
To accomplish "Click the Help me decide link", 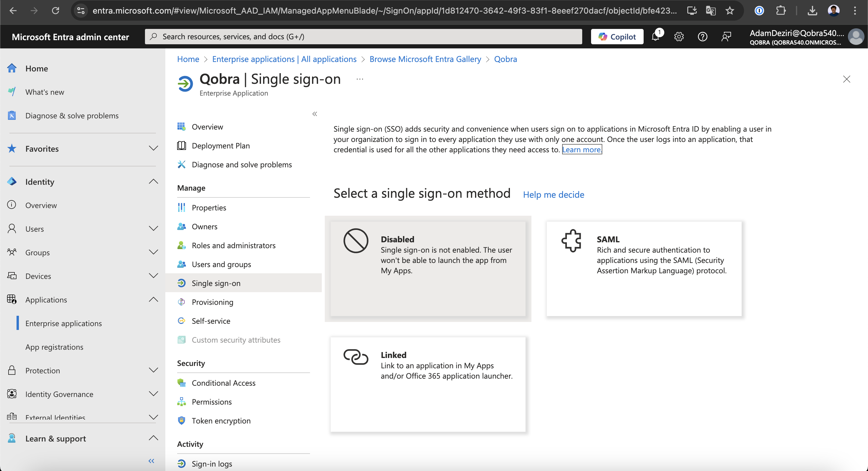I will click(x=553, y=195).
